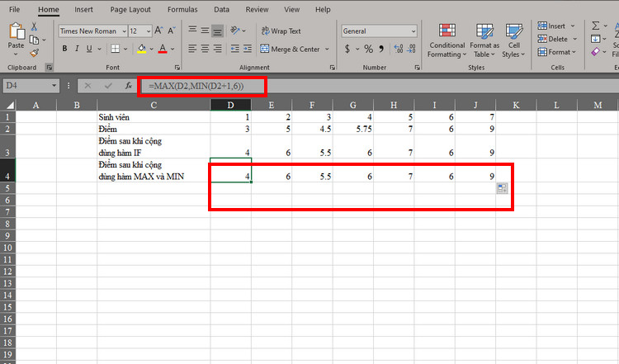Toggle Bold formatting
This screenshot has height=364, width=619.
click(x=64, y=49)
